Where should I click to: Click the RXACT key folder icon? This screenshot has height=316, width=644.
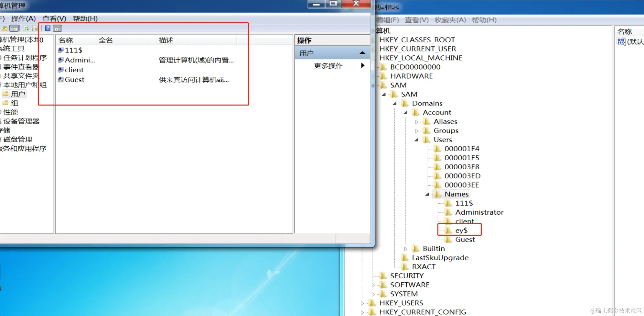pos(405,266)
